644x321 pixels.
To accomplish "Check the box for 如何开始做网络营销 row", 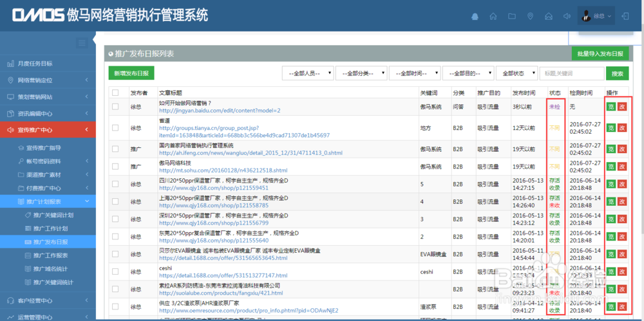I will [115, 107].
